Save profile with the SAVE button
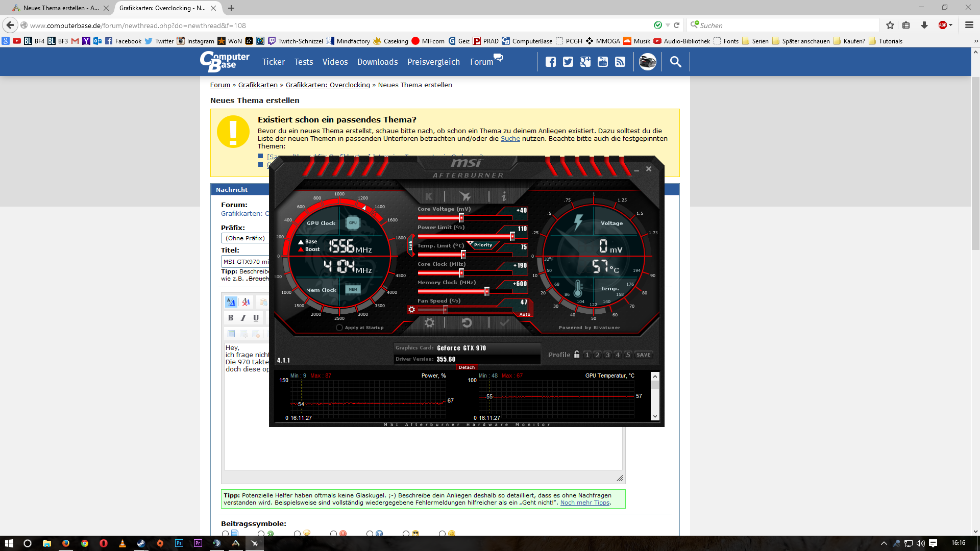The width and height of the screenshot is (980, 551). pos(643,355)
